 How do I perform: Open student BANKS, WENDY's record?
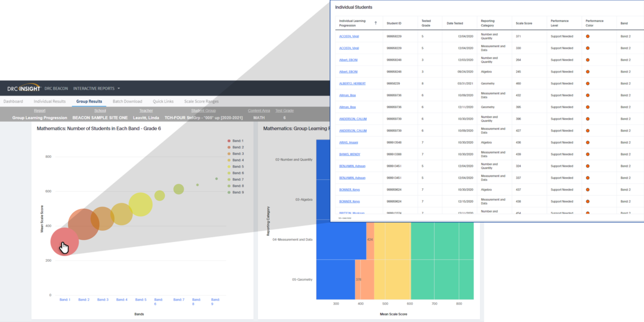point(349,154)
